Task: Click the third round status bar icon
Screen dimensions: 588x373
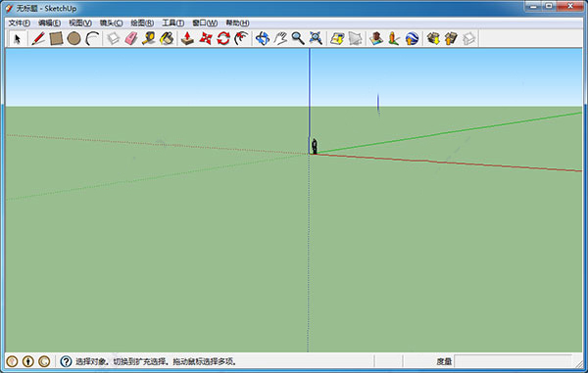Action: click(x=44, y=361)
